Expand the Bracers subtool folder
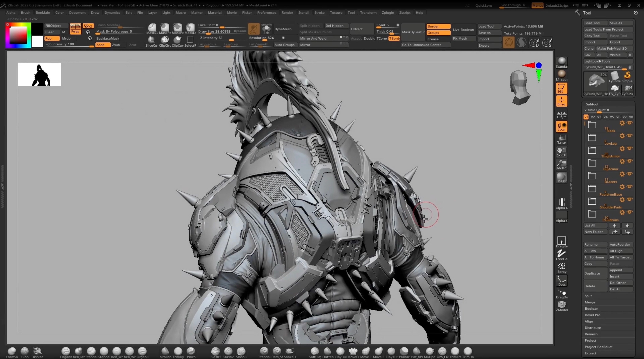The height and width of the screenshot is (359, 644). pyautogui.click(x=592, y=176)
